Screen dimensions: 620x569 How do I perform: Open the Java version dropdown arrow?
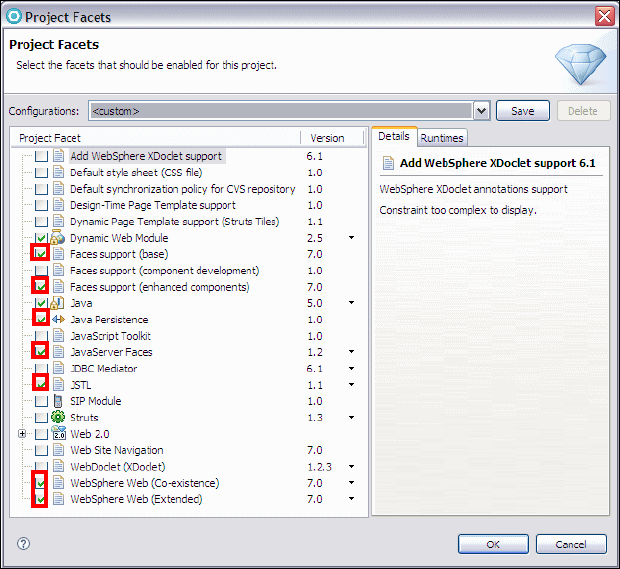point(351,303)
